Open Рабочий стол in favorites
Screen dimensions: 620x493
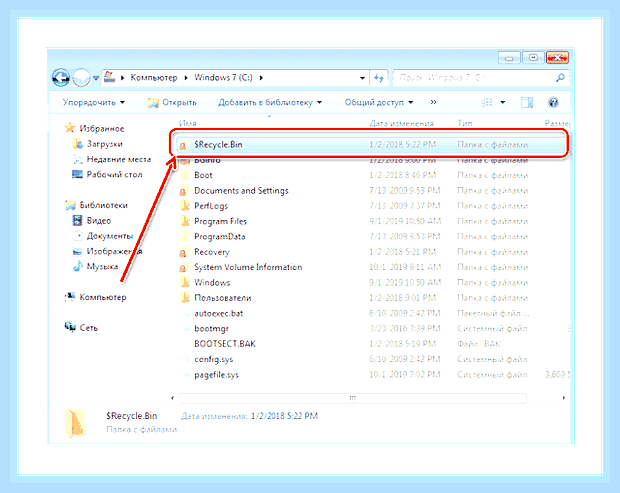(x=114, y=174)
